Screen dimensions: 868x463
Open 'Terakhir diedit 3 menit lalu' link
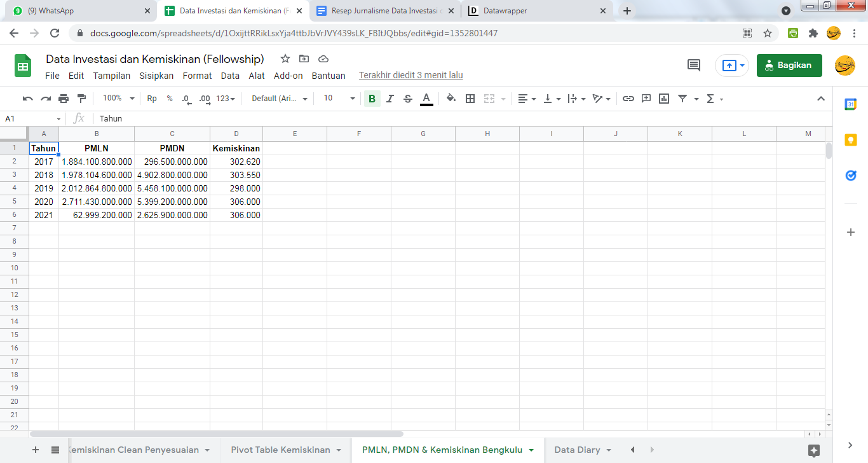(x=410, y=76)
